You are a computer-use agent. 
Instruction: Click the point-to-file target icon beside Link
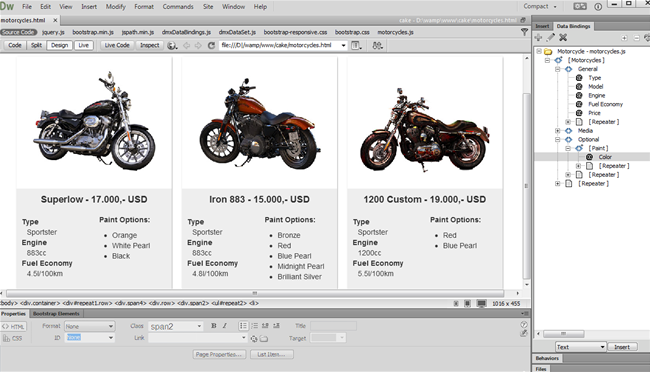coord(254,339)
